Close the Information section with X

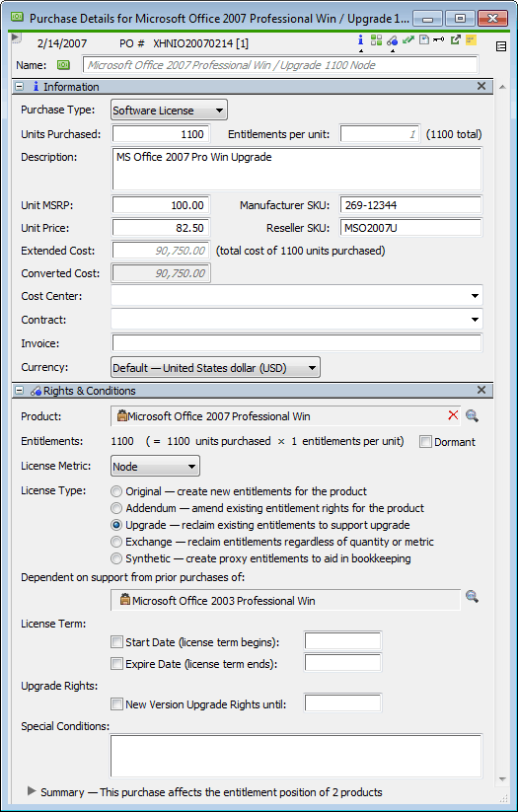[x=481, y=87]
